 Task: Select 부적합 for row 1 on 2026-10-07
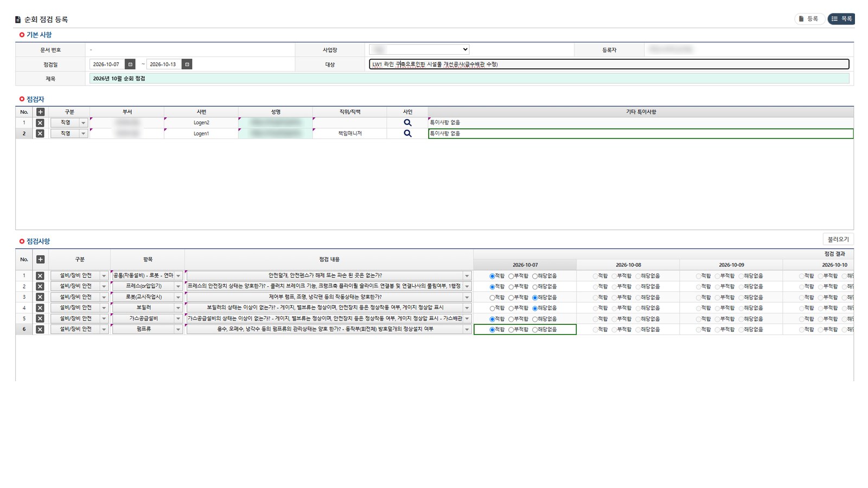pos(511,276)
